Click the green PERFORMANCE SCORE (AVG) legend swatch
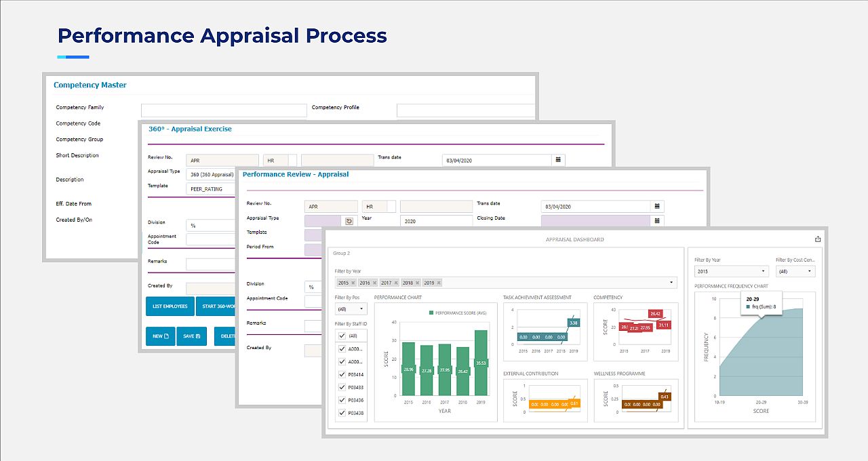 pyautogui.click(x=430, y=313)
